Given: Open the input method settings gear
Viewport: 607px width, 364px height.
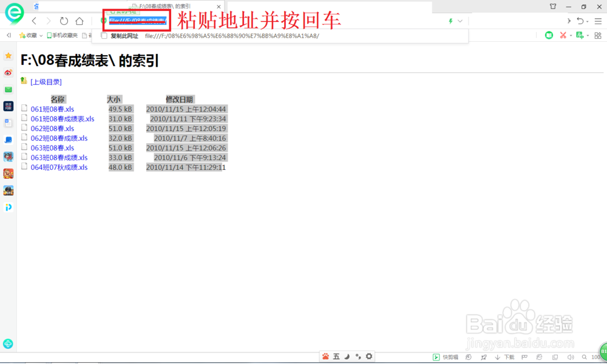Looking at the screenshot, I should (x=369, y=356).
